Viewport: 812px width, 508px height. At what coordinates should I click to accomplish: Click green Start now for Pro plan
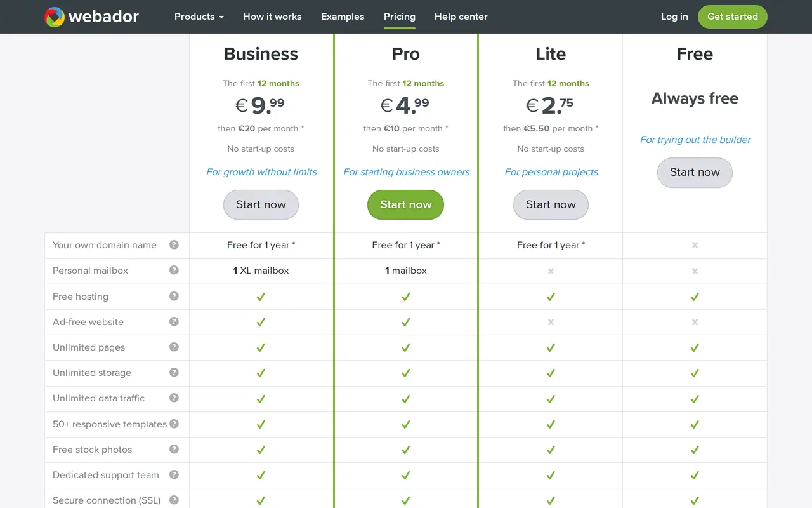405,204
